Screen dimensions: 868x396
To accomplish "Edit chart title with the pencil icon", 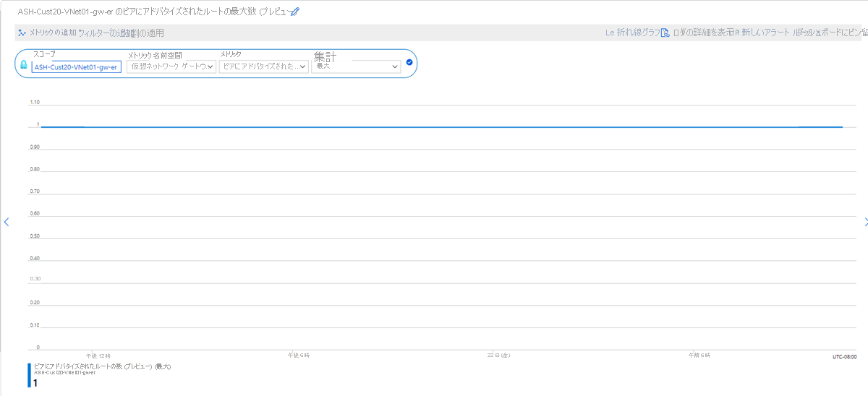I will click(294, 12).
